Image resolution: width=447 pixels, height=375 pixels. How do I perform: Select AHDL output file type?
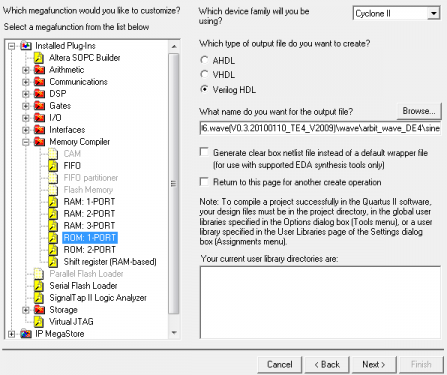204,60
